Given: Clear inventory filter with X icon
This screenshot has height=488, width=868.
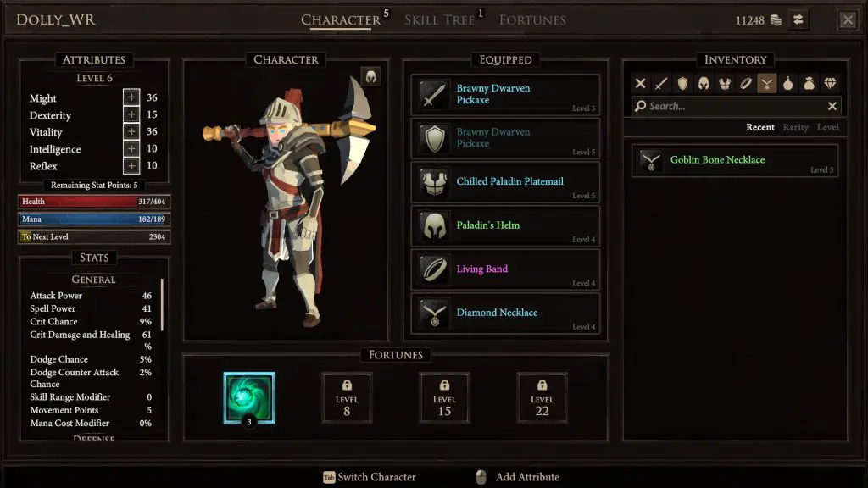Looking at the screenshot, I should (640, 84).
